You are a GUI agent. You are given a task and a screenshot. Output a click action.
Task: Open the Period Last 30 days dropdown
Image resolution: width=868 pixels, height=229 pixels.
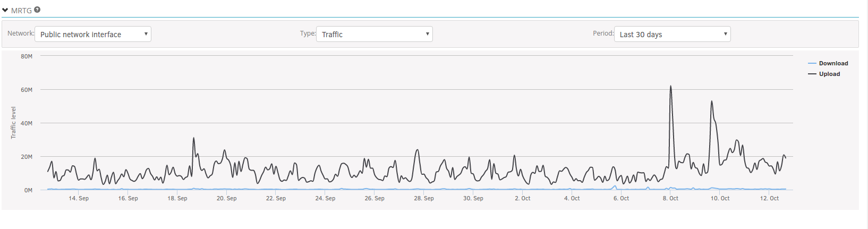(x=673, y=34)
